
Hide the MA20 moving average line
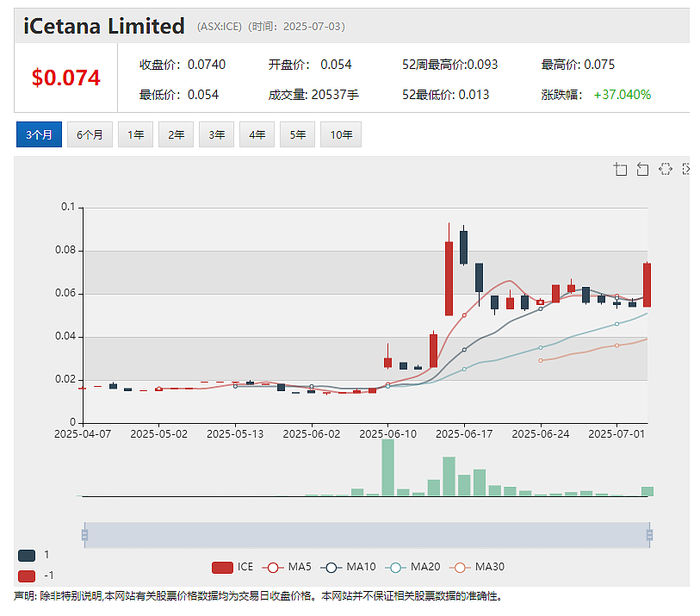412,567
